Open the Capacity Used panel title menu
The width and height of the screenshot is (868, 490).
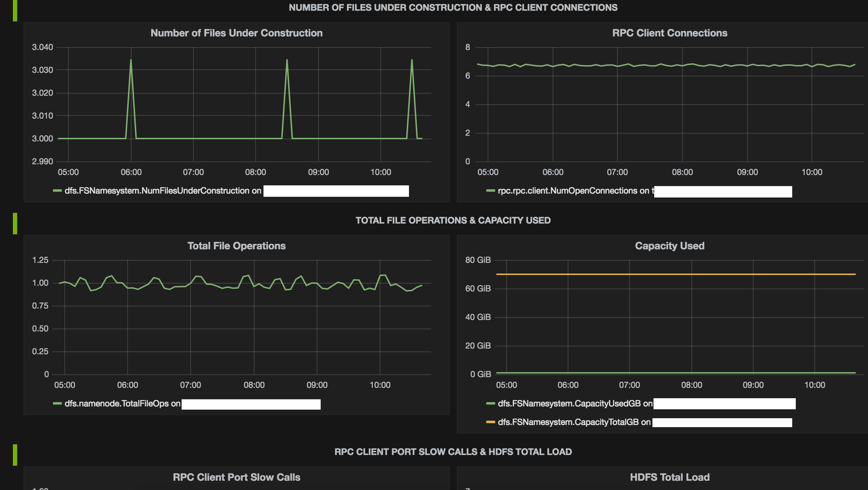[669, 246]
